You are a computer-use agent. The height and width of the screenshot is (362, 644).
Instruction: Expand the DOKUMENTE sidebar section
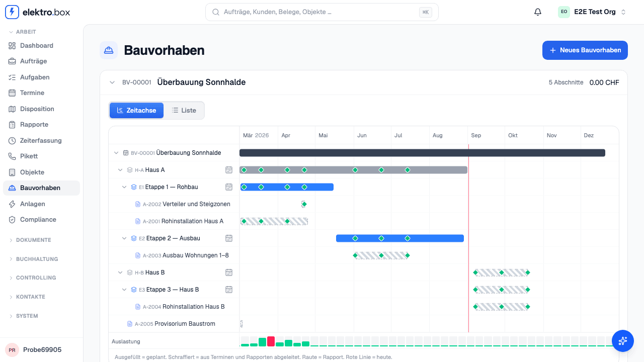pos(33,240)
